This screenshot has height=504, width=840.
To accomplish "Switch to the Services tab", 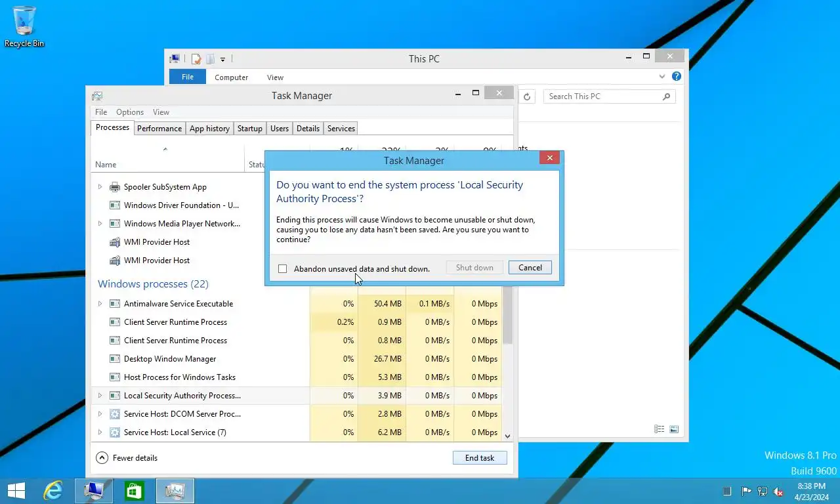I will [341, 129].
